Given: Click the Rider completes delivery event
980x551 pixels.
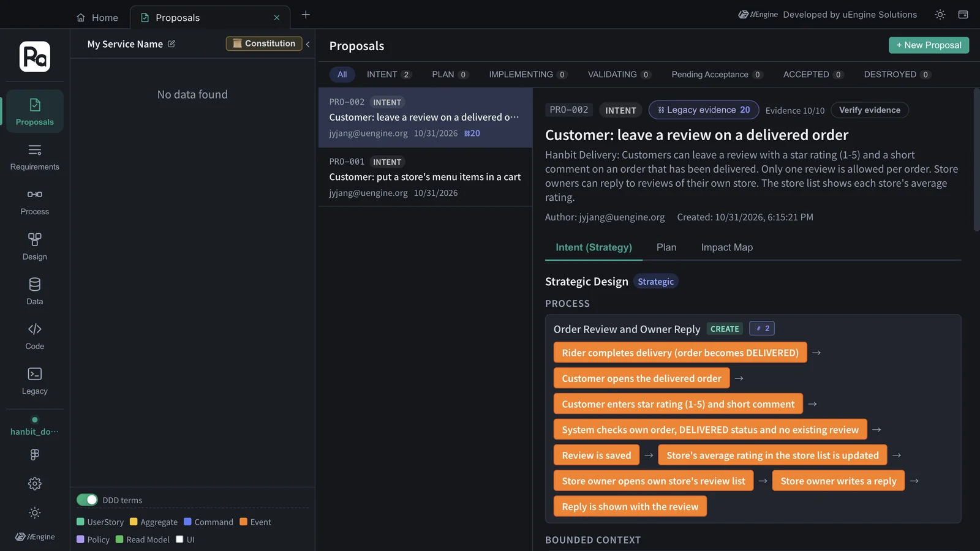Looking at the screenshot, I should [680, 353].
